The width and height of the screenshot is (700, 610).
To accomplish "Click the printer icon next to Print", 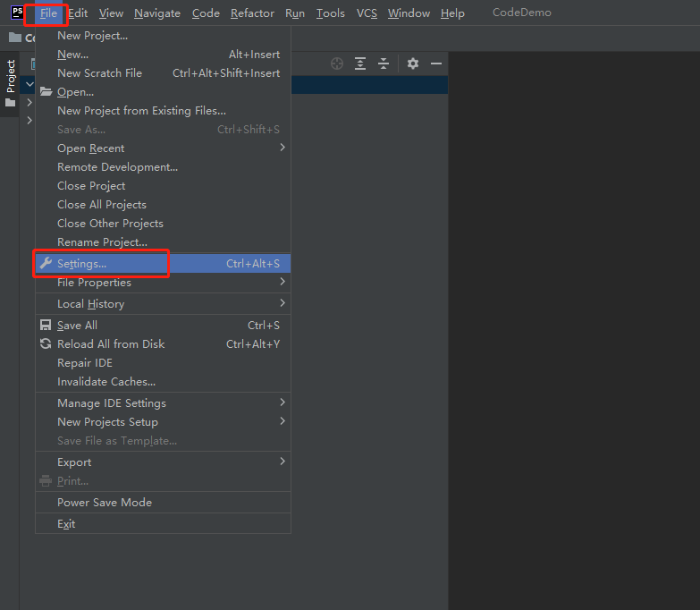I will [x=46, y=481].
